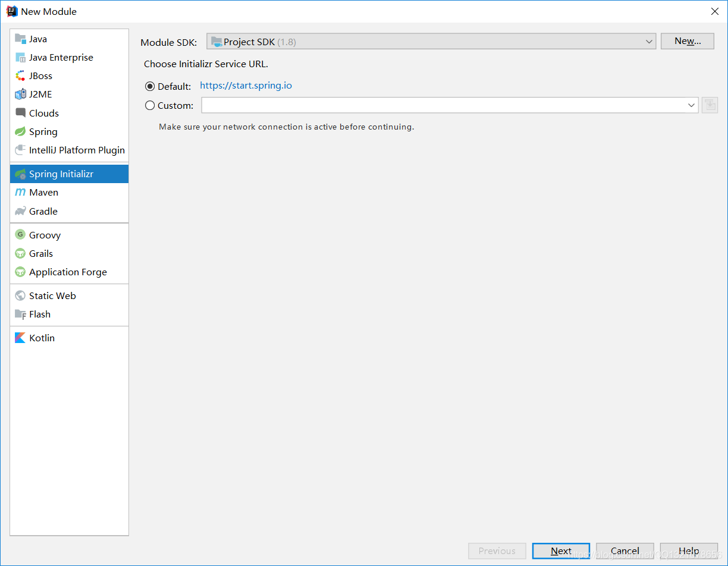Screen dimensions: 728x566
Task: Select the Flash text label
Action: (x=40, y=314)
